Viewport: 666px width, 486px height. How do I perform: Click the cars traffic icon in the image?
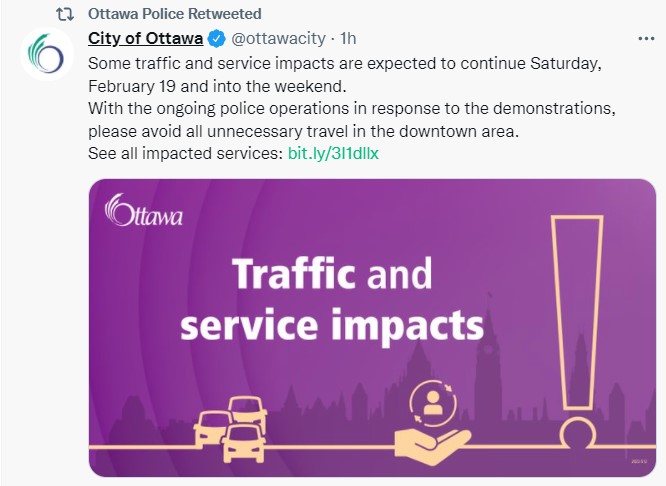[x=230, y=429]
